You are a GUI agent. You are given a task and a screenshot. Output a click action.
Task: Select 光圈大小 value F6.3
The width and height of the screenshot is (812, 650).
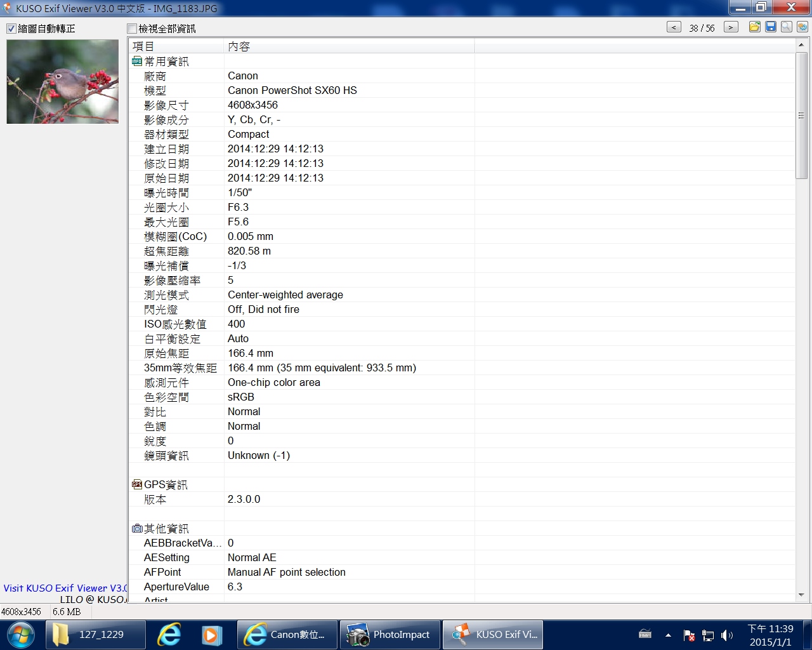(x=238, y=207)
